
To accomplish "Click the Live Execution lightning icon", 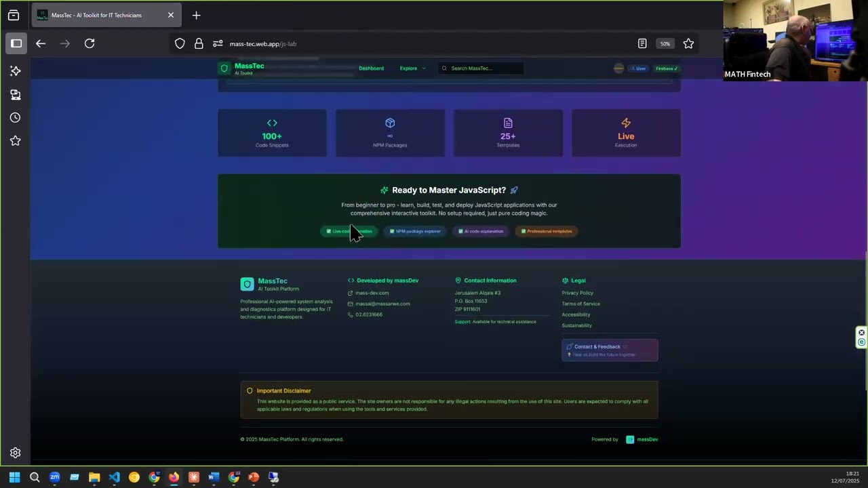I will [626, 123].
